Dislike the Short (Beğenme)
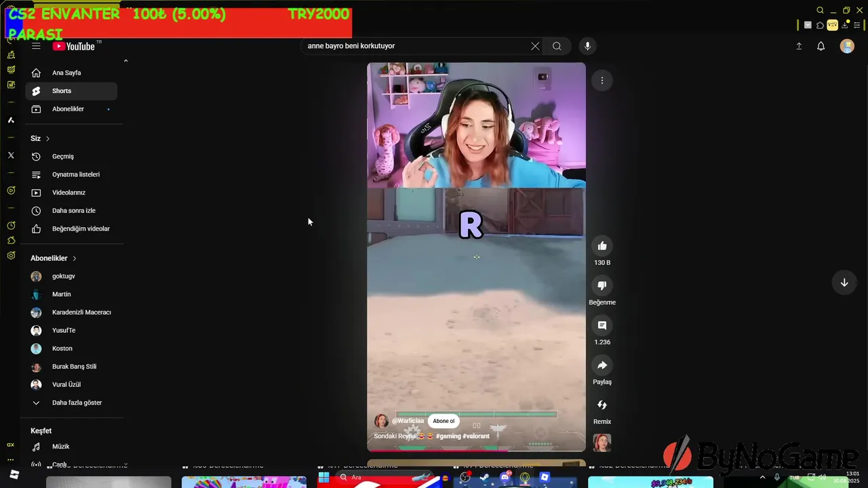This screenshot has height=488, width=868. (x=602, y=285)
